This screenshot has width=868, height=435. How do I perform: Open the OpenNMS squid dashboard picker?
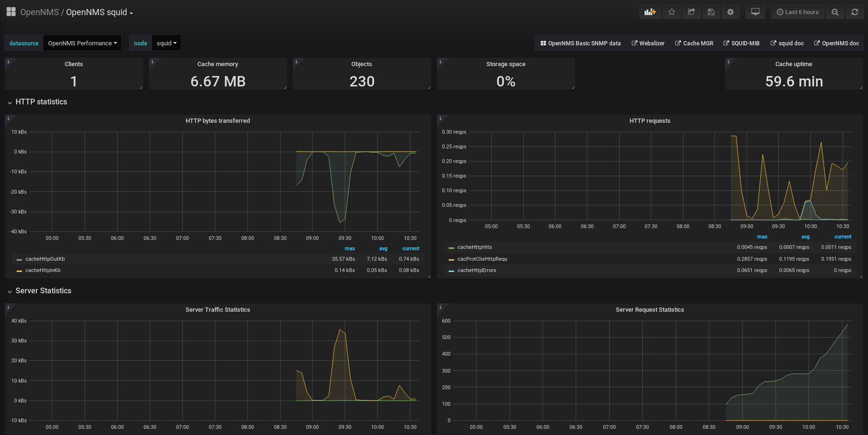click(x=99, y=12)
